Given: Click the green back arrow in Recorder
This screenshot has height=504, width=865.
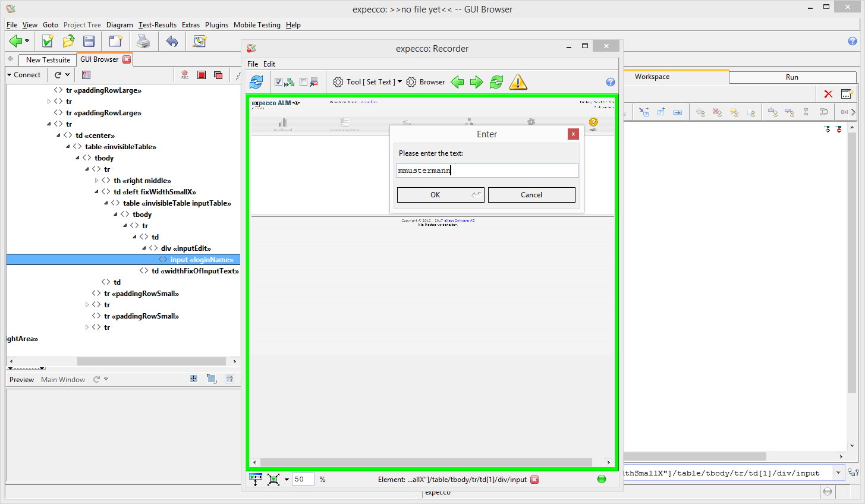Looking at the screenshot, I should pos(457,82).
